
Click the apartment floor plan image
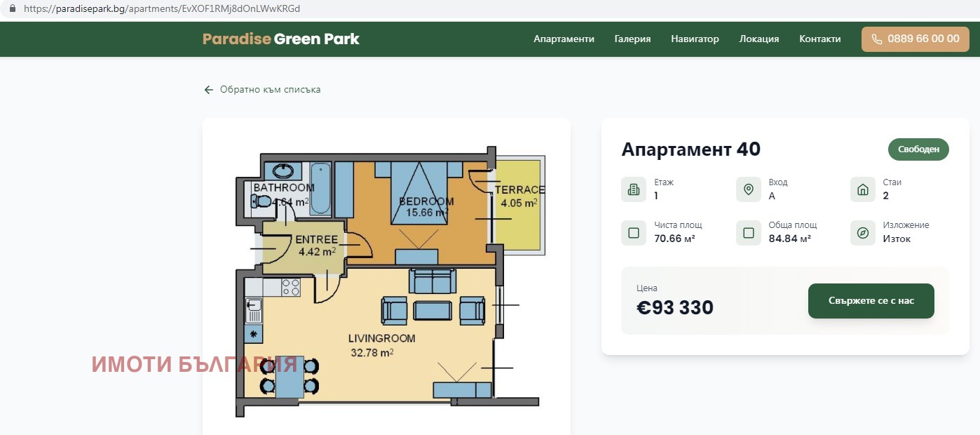tap(387, 281)
